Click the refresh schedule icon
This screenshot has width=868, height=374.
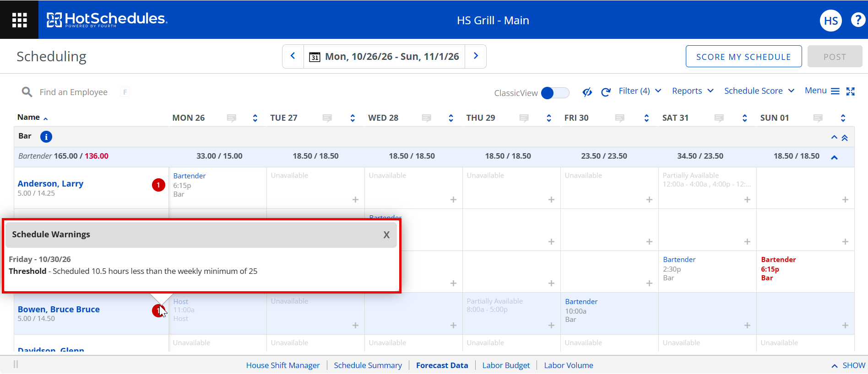click(x=606, y=92)
